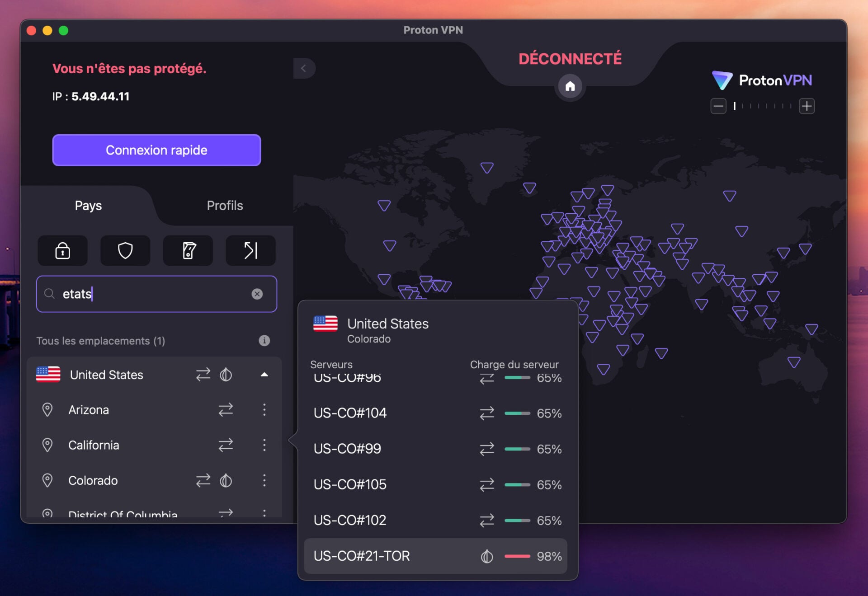Open three-dot menu for California
The width and height of the screenshot is (868, 596).
pos(264,445)
